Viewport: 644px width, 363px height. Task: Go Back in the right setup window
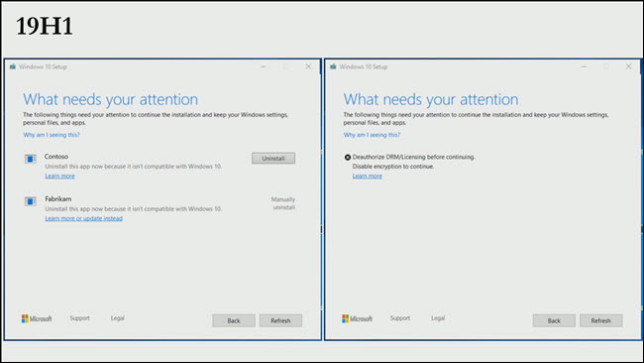pos(554,320)
